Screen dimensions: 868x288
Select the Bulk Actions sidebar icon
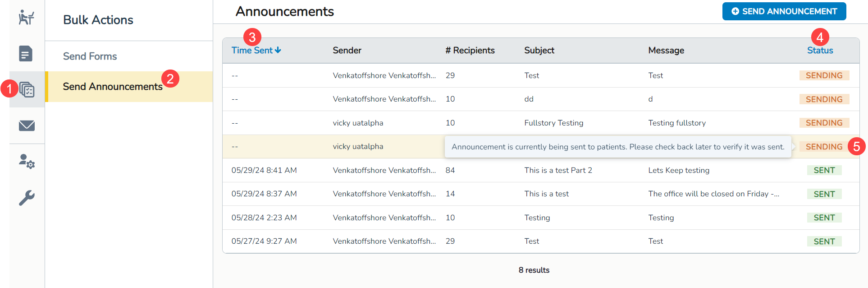[x=27, y=89]
